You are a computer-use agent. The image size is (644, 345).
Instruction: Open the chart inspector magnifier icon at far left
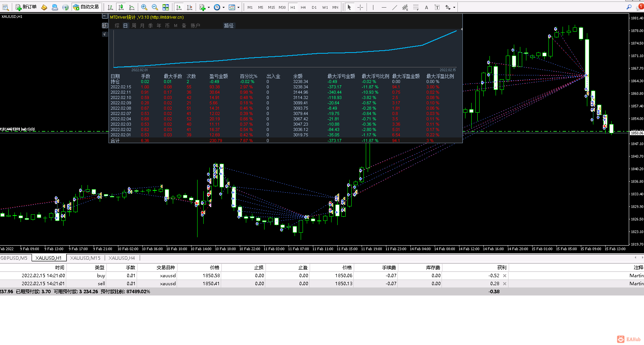(5, 7)
